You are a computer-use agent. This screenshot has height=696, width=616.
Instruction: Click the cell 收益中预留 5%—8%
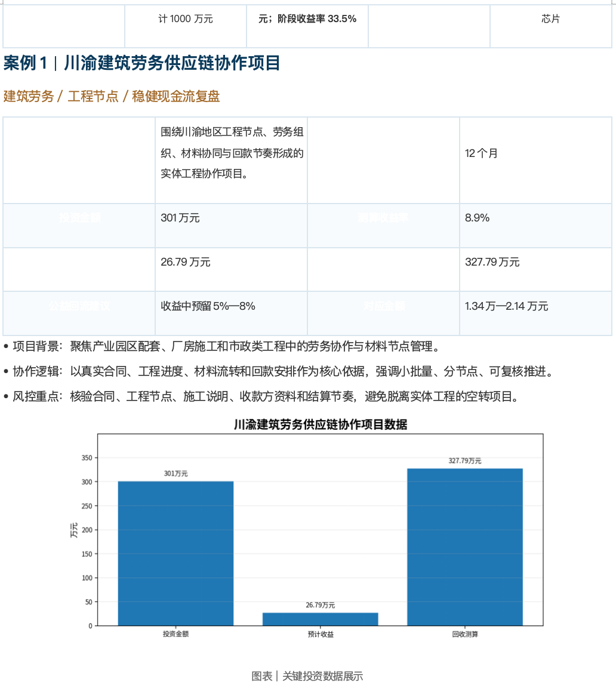[231, 313]
